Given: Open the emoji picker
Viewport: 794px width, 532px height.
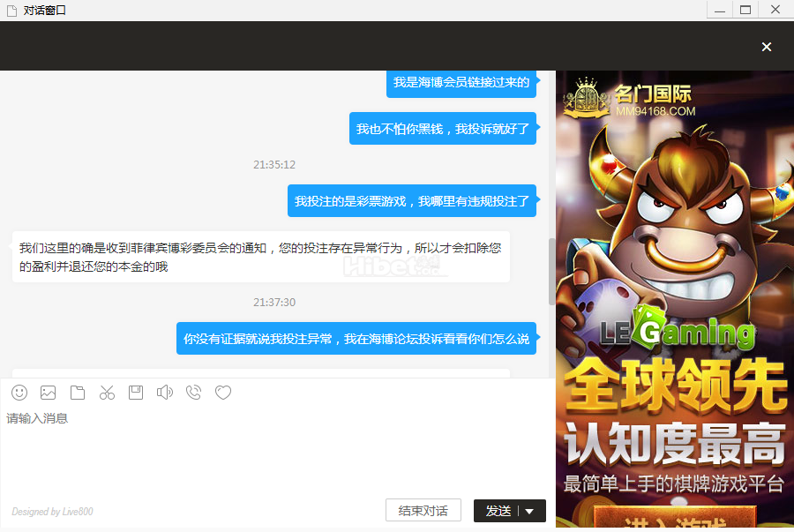Looking at the screenshot, I should pyautogui.click(x=19, y=393).
